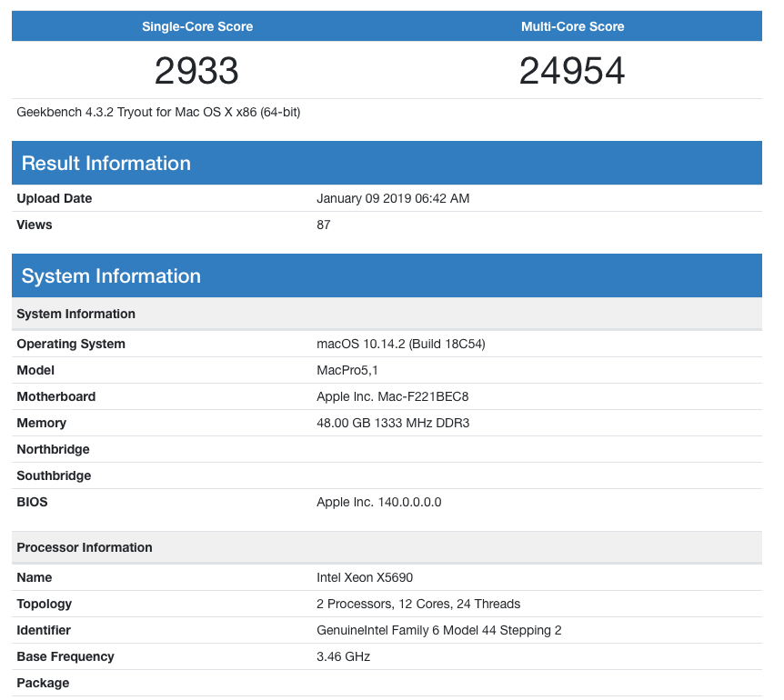Click the Package label

43,683
